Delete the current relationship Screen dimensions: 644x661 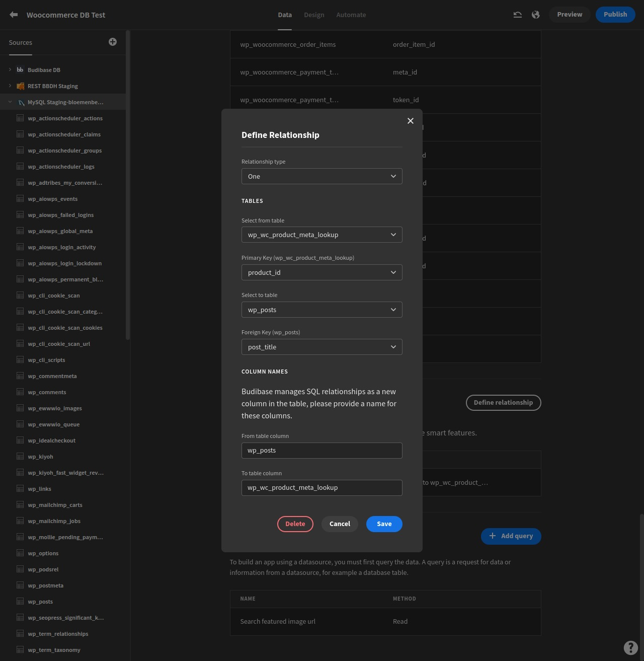[295, 524]
